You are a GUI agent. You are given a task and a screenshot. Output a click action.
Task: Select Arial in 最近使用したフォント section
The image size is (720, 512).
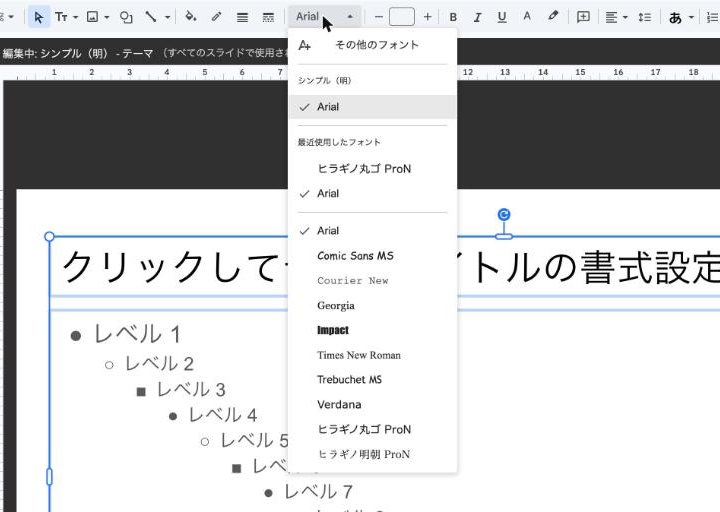tap(372, 193)
